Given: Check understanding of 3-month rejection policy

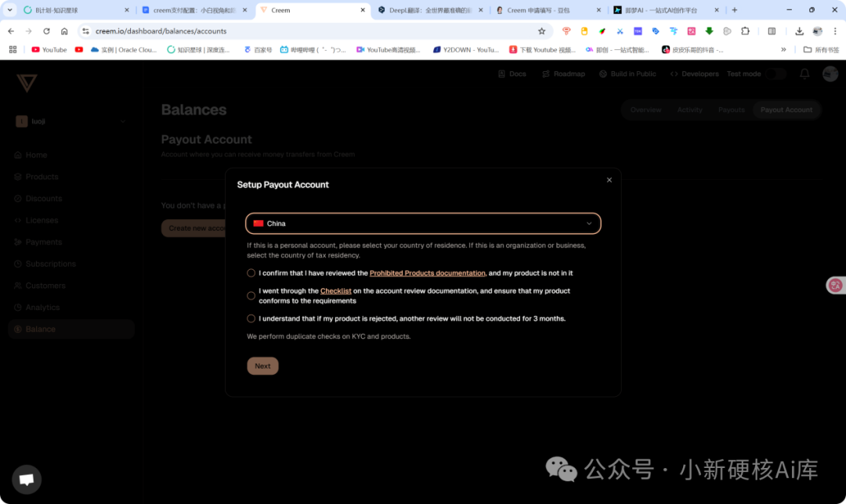Looking at the screenshot, I should (x=251, y=319).
